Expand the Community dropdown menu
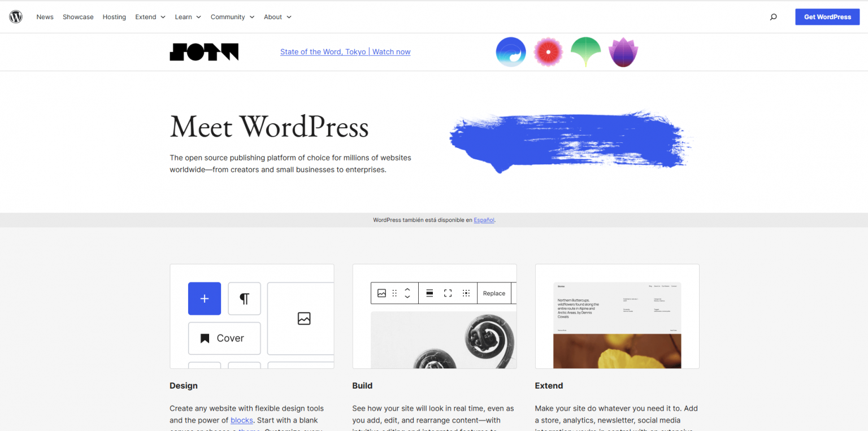The width and height of the screenshot is (868, 431). point(232,17)
